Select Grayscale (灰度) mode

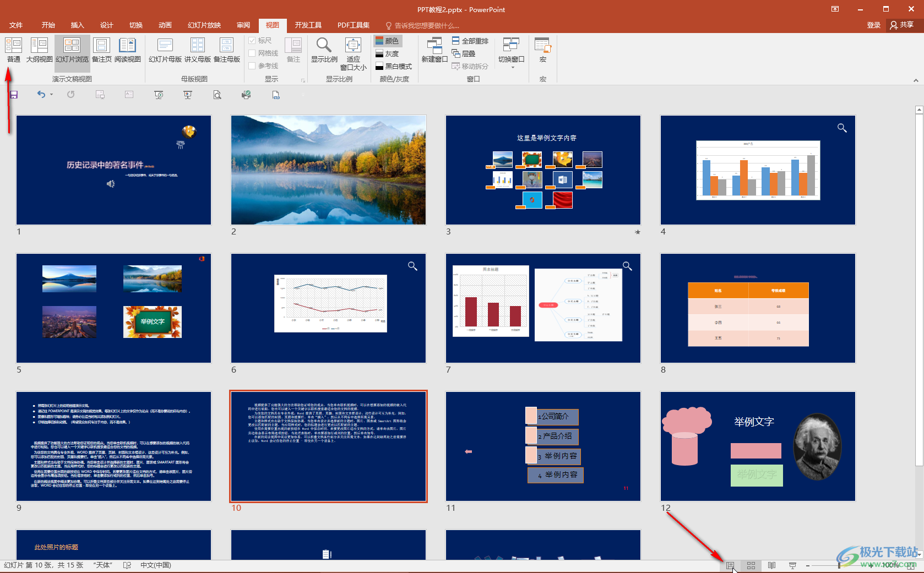pos(387,53)
